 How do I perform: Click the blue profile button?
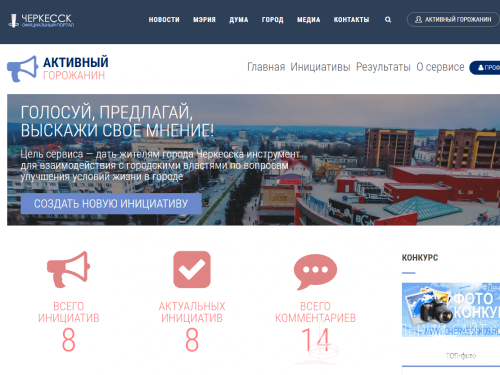click(485, 68)
